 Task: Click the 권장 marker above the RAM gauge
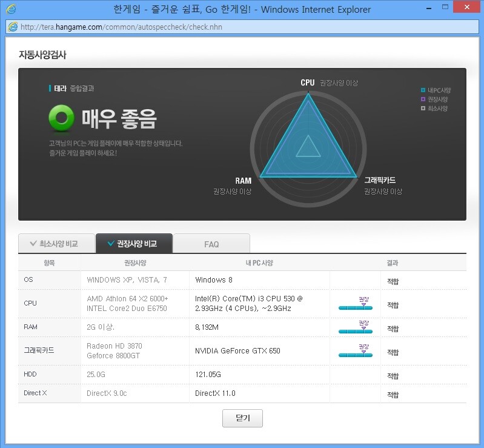(x=363, y=324)
